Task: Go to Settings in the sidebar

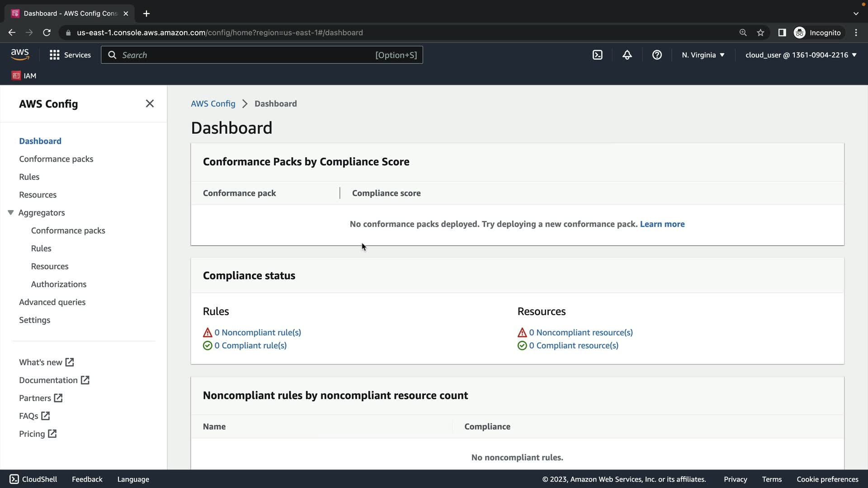Action: pyautogui.click(x=34, y=320)
